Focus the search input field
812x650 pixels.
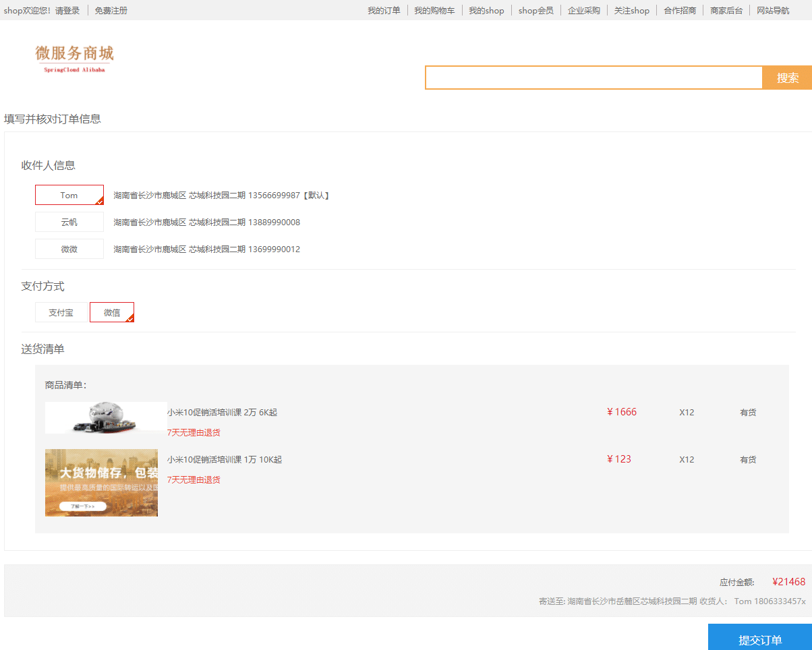click(593, 78)
